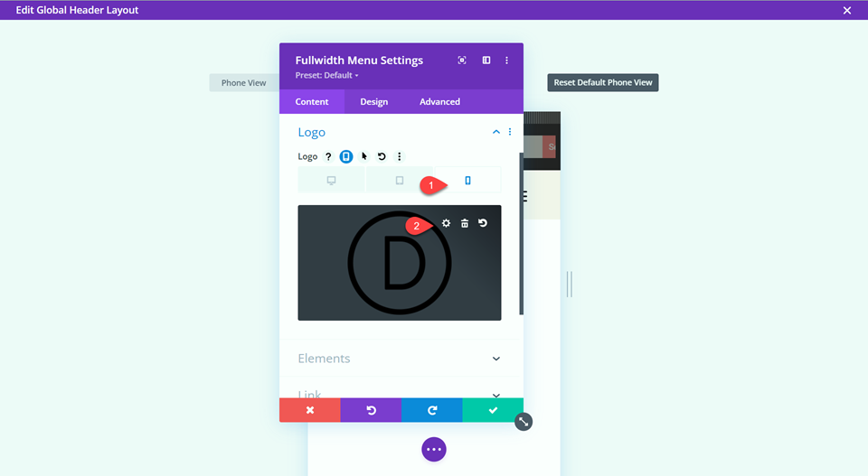
Task: Save changes with green checkmark button
Action: pyautogui.click(x=493, y=410)
